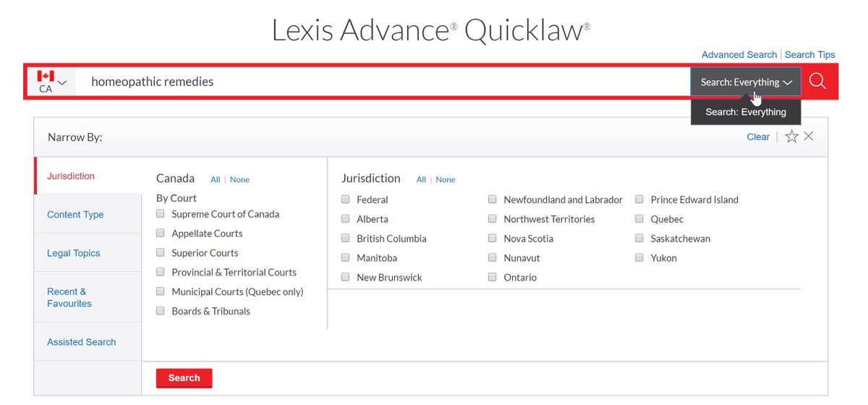Click the Narrow By: heading text

pos(75,137)
